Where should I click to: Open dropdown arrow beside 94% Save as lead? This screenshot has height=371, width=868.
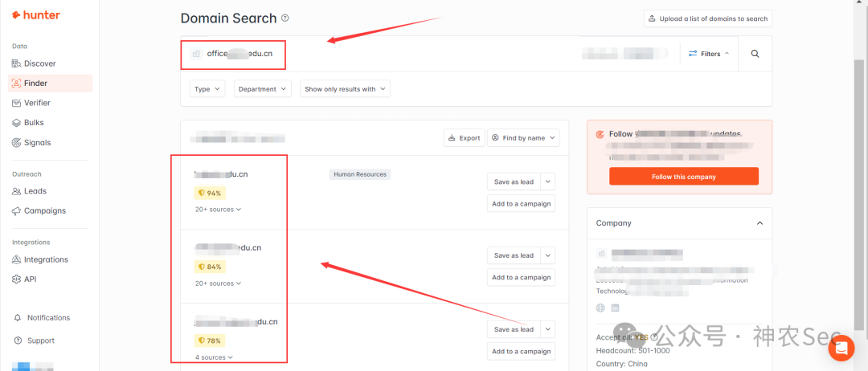click(548, 182)
